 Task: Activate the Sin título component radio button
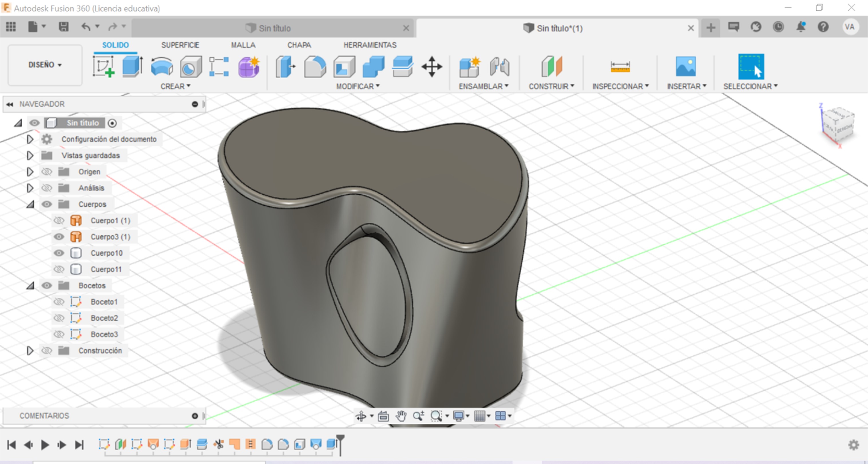112,123
